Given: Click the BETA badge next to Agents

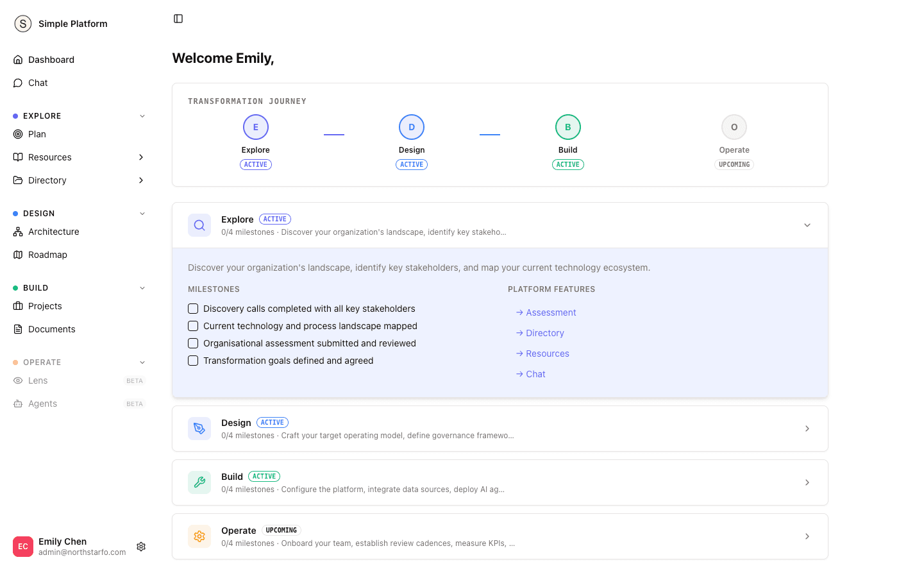Looking at the screenshot, I should click(135, 404).
